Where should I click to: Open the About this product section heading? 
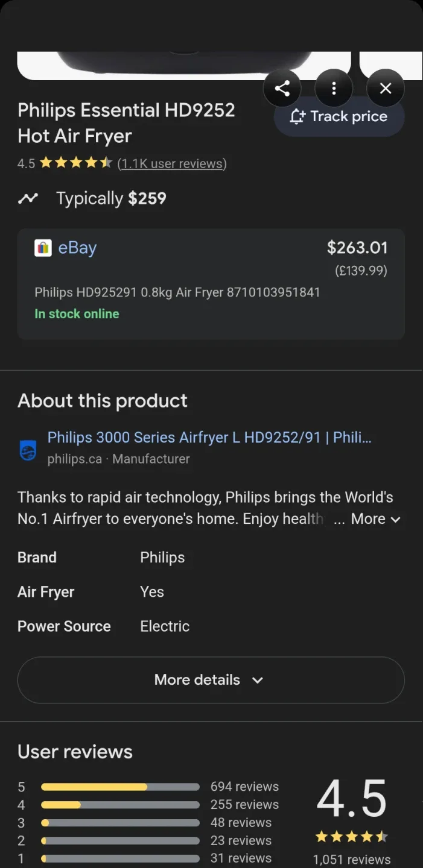(102, 401)
